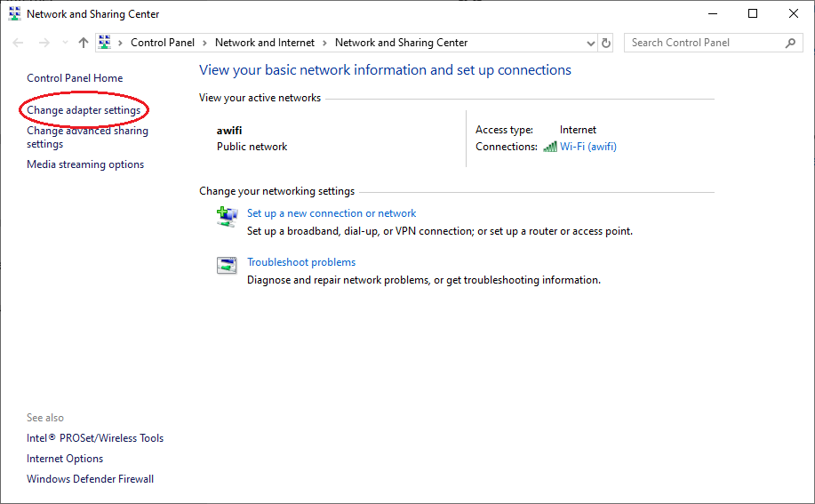Open the Recent locations dropdown arrow
Screen dimensions: 815x504
(x=65, y=43)
